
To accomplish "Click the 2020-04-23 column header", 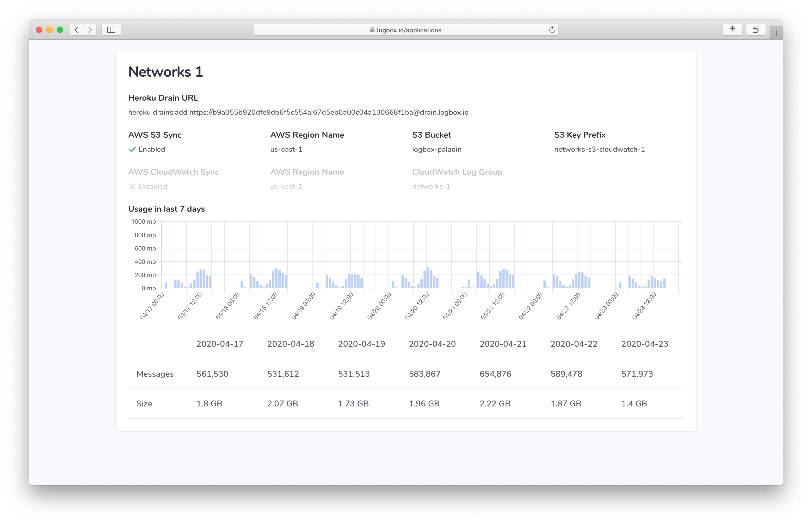I will coord(644,344).
